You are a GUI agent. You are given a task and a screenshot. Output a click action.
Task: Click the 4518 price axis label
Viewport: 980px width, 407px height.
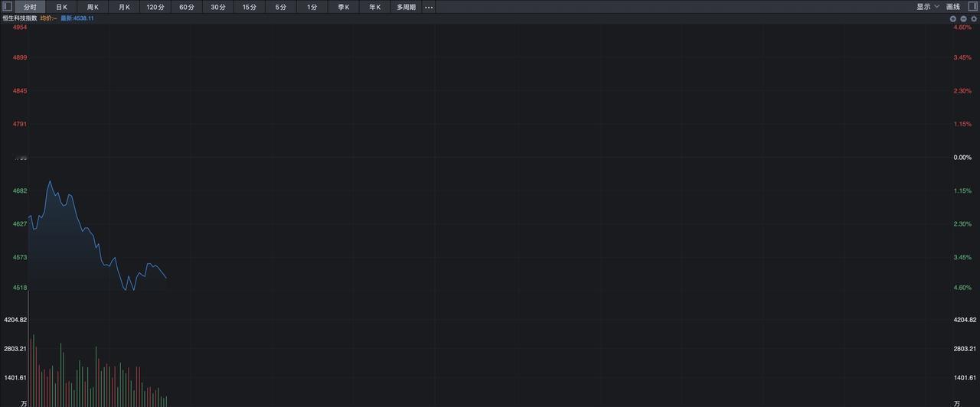tap(20, 288)
